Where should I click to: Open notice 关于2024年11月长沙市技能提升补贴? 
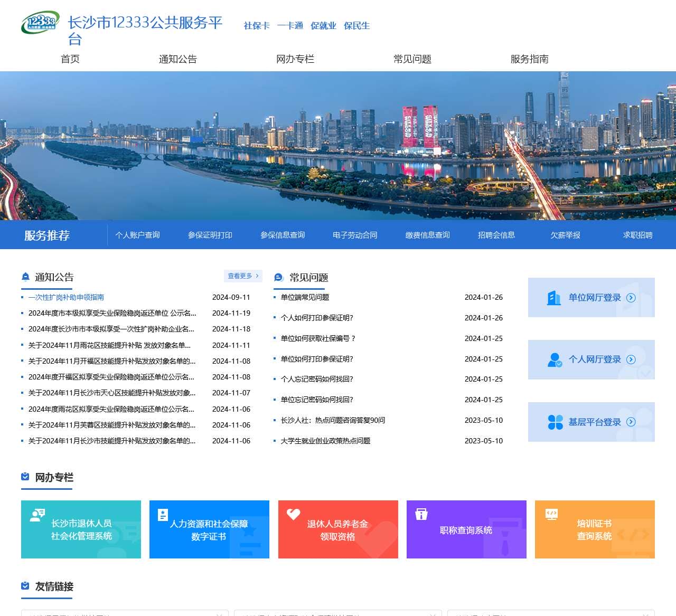click(112, 441)
